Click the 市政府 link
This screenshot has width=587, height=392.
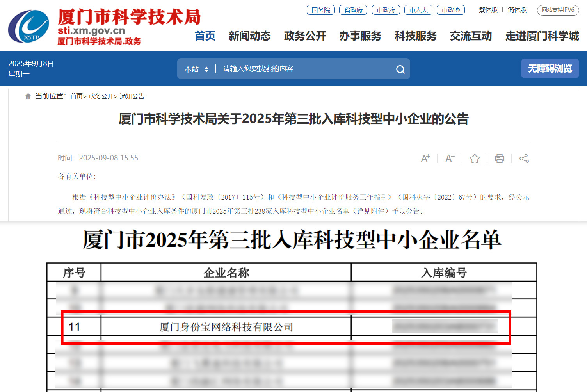pos(386,10)
